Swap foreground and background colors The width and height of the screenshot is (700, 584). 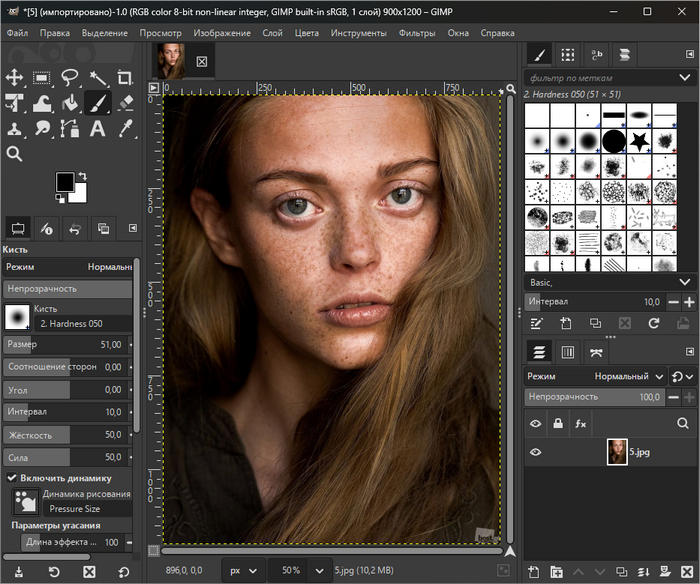click(83, 175)
